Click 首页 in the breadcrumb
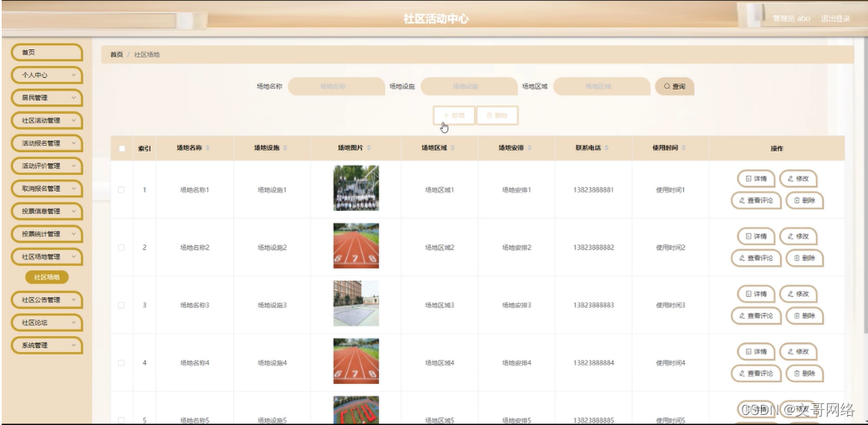 click(116, 55)
